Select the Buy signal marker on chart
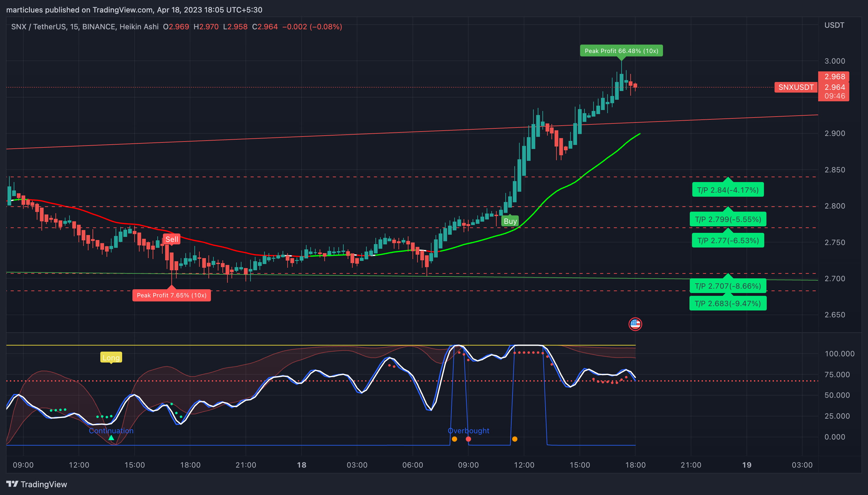 (510, 221)
